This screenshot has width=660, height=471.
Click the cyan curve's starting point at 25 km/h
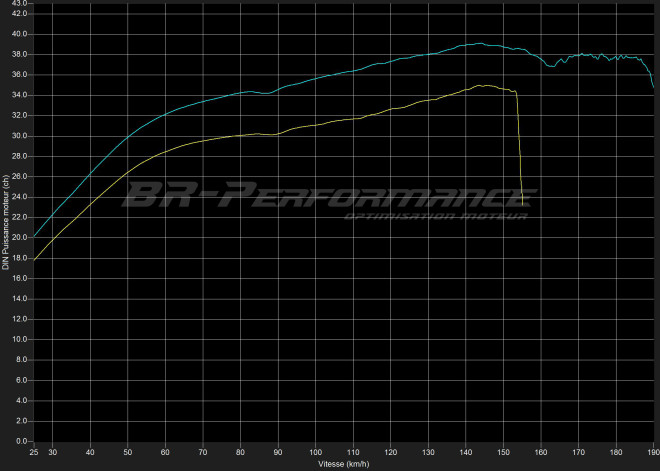tap(35, 237)
